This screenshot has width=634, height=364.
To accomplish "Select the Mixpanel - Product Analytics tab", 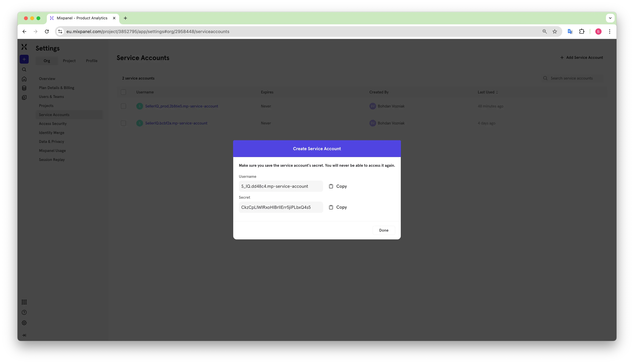I will pos(82,18).
